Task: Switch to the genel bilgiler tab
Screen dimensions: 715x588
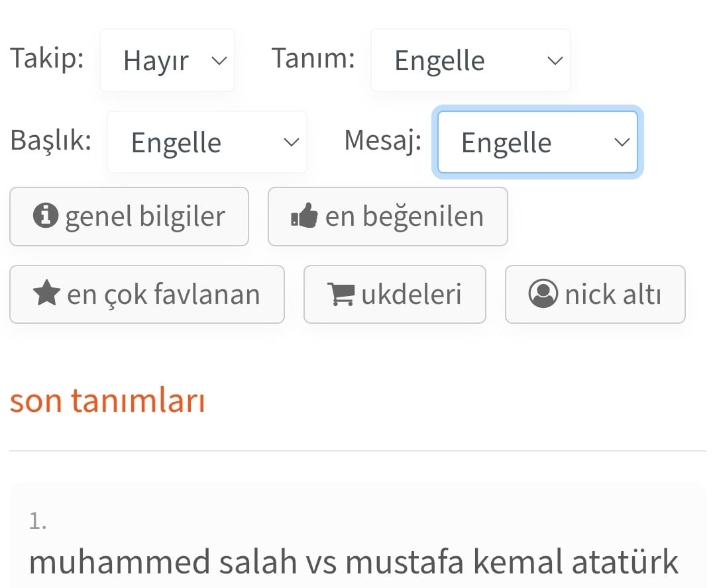Action: pos(129,217)
